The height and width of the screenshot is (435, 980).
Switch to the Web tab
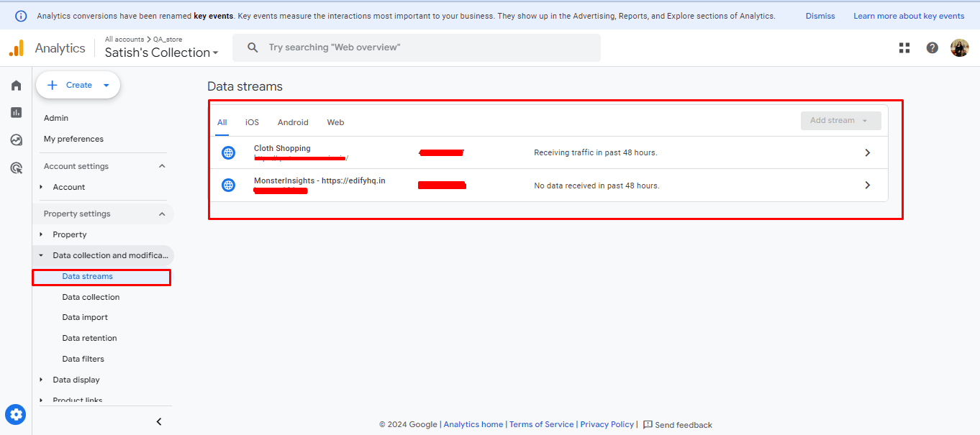pyautogui.click(x=335, y=122)
